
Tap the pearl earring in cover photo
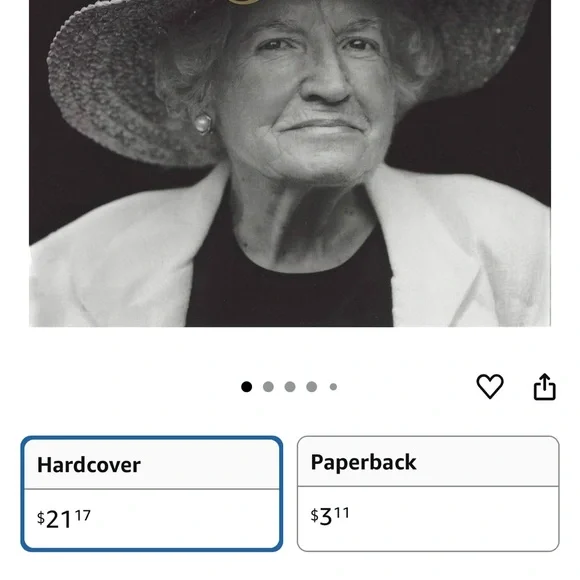point(203,124)
